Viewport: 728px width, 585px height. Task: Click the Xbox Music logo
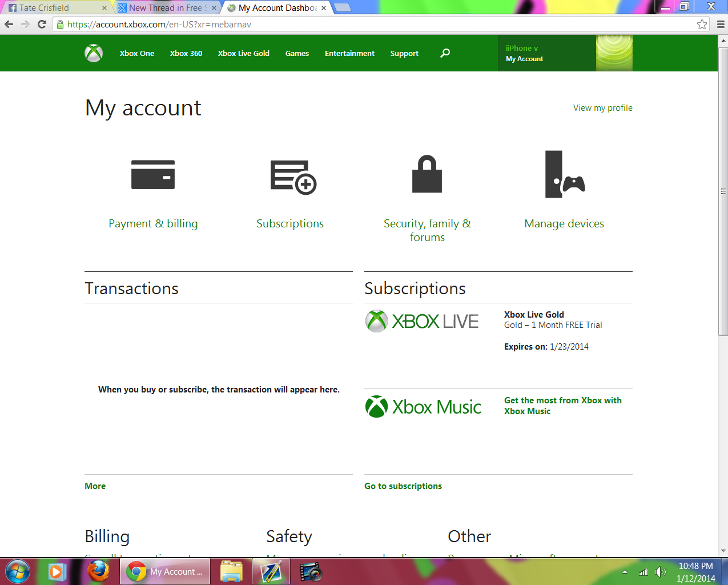click(x=423, y=407)
